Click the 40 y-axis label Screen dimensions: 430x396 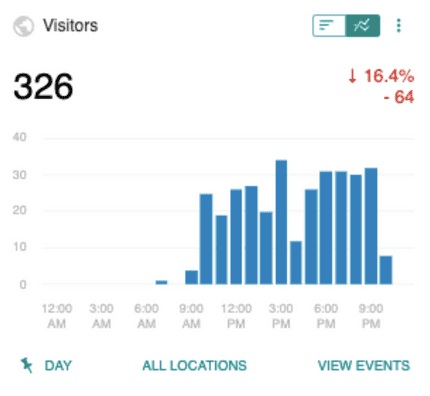[x=19, y=137]
